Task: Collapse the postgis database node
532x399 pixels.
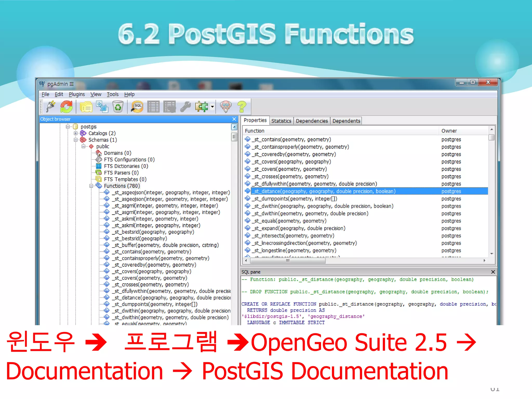Action: [68, 127]
